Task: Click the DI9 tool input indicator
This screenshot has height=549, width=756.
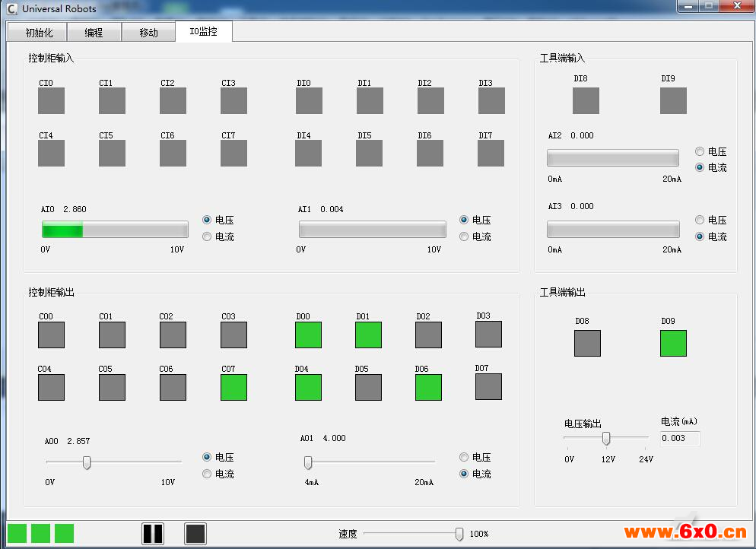Action: click(x=673, y=100)
